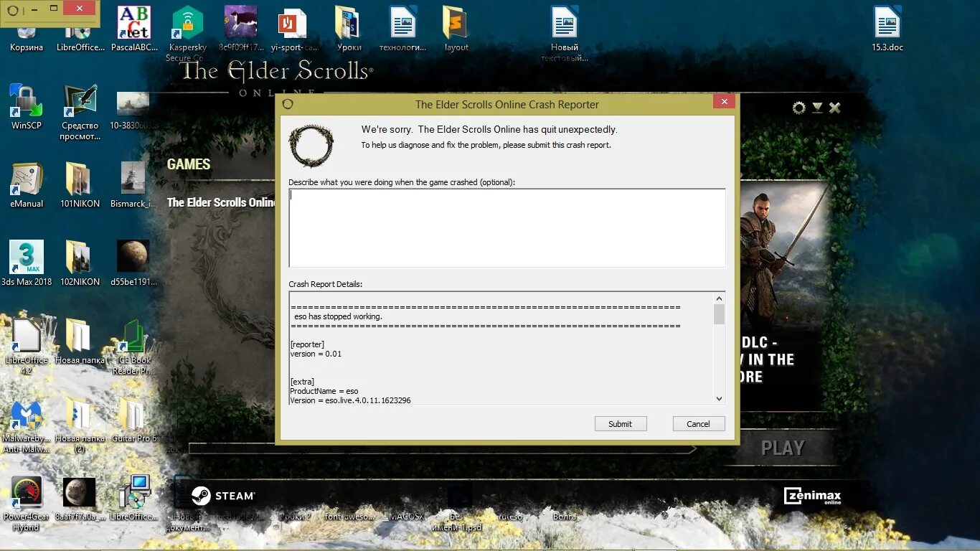Screen dimensions: 980x551
Task: Open the 15.3.doc file icon
Action: pos(887,29)
